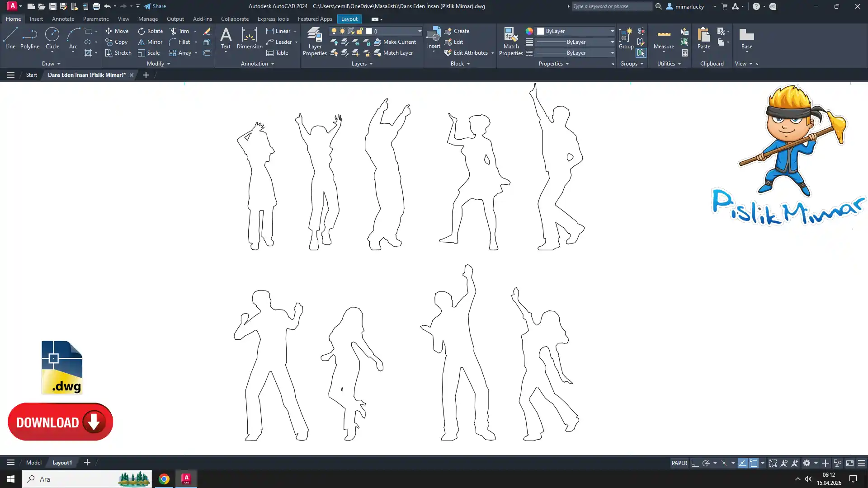The image size is (868, 488).
Task: Toggle PAPER space button
Action: 679,463
